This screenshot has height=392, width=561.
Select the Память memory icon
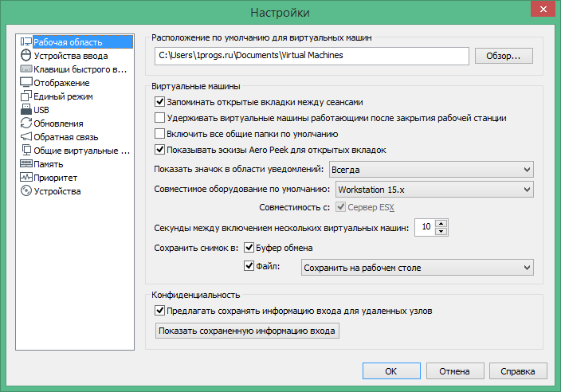(25, 164)
